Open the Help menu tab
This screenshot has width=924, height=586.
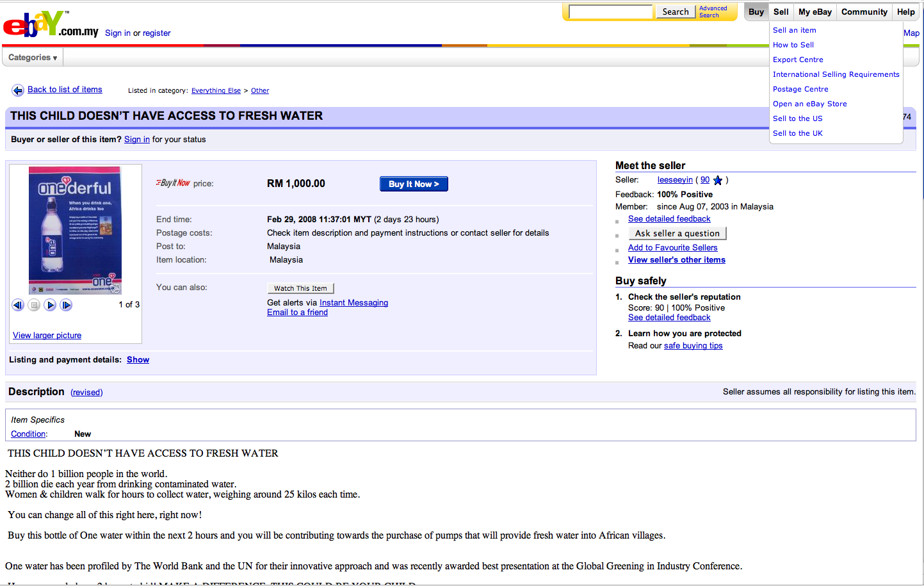pos(906,12)
